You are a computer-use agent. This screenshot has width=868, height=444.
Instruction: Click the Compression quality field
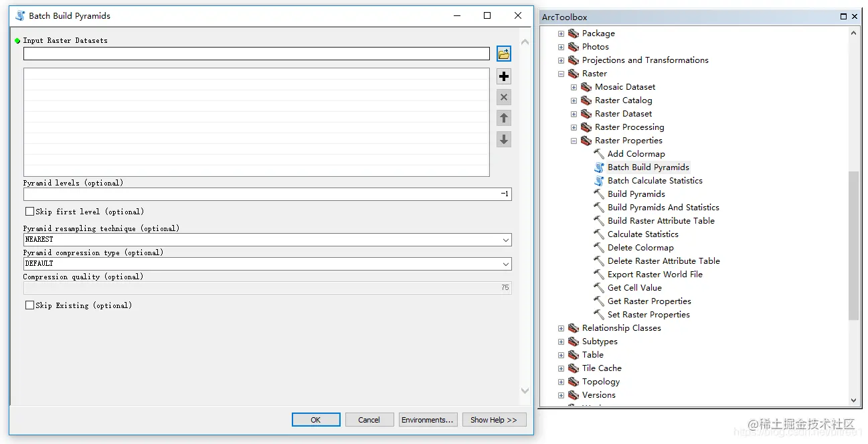[x=267, y=288]
